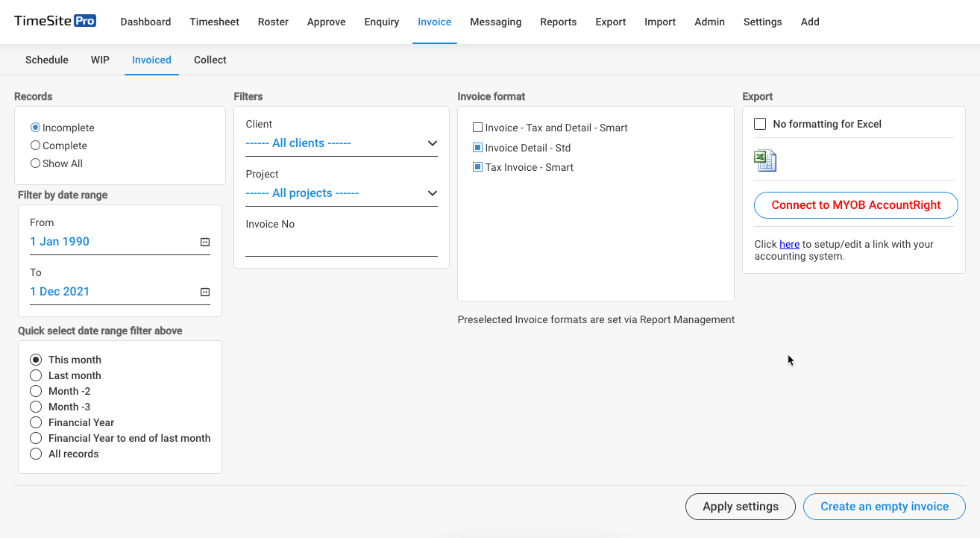
Task: Open the Import menu
Action: (660, 22)
